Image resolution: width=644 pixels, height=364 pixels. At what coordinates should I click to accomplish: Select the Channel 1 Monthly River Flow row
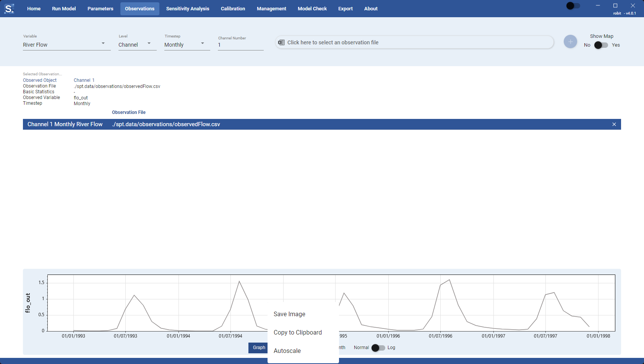(322, 124)
